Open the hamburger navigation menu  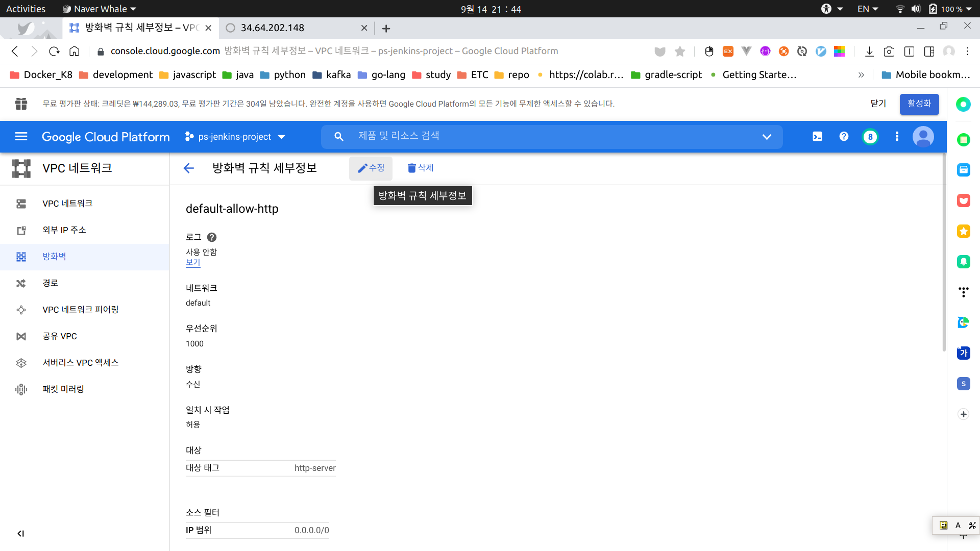[x=21, y=136]
